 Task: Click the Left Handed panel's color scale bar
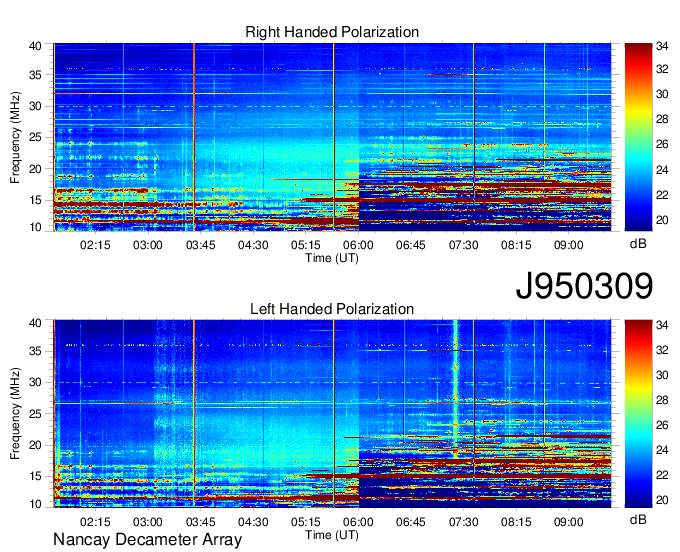click(x=638, y=414)
